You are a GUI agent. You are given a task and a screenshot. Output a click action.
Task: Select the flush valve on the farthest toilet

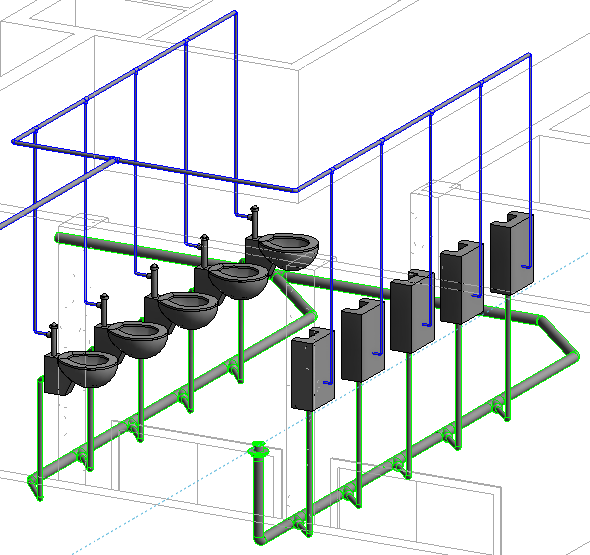(255, 221)
